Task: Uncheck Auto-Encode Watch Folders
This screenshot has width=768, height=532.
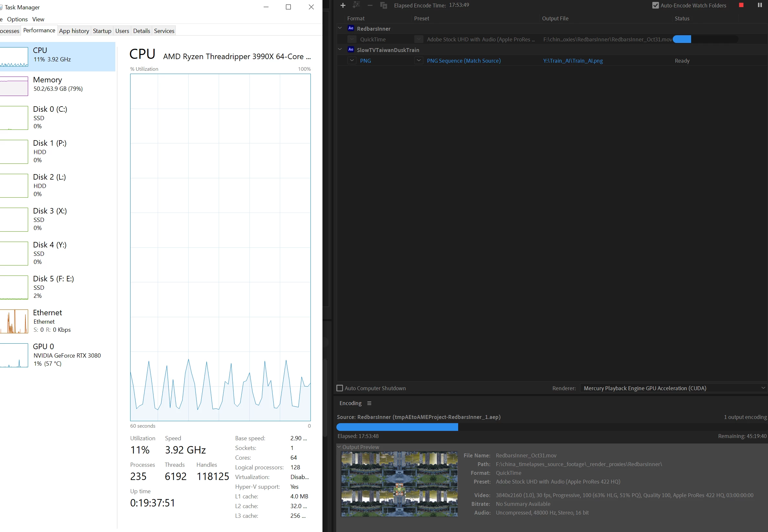Action: pos(655,5)
